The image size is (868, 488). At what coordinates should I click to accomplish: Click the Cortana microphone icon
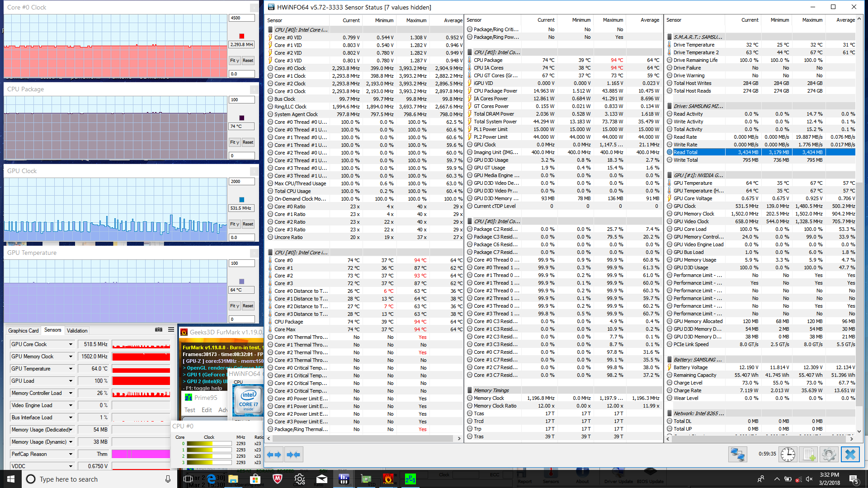pyautogui.click(x=168, y=479)
